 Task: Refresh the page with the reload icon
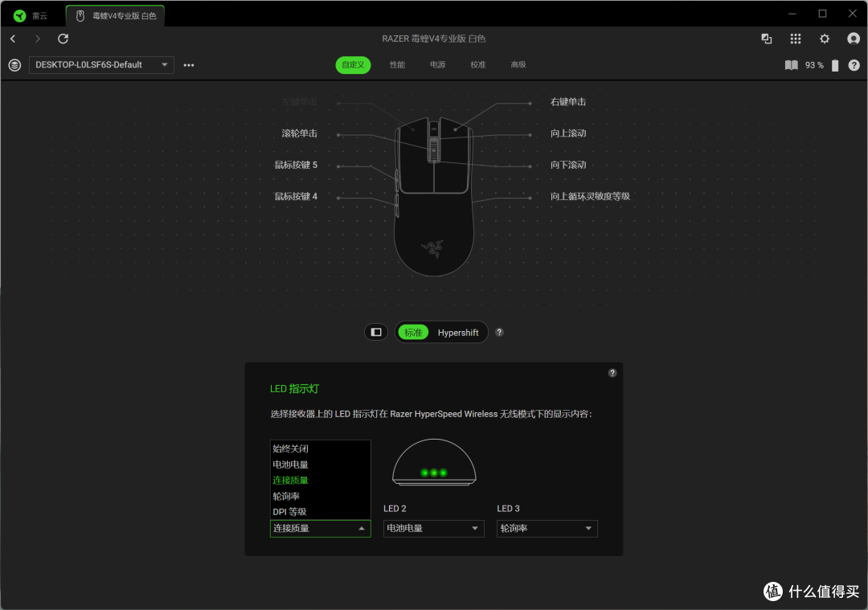click(x=63, y=39)
